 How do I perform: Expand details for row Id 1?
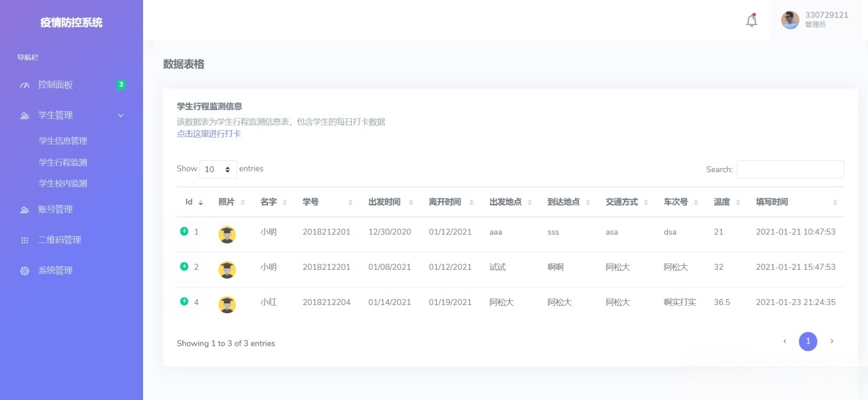coord(183,231)
